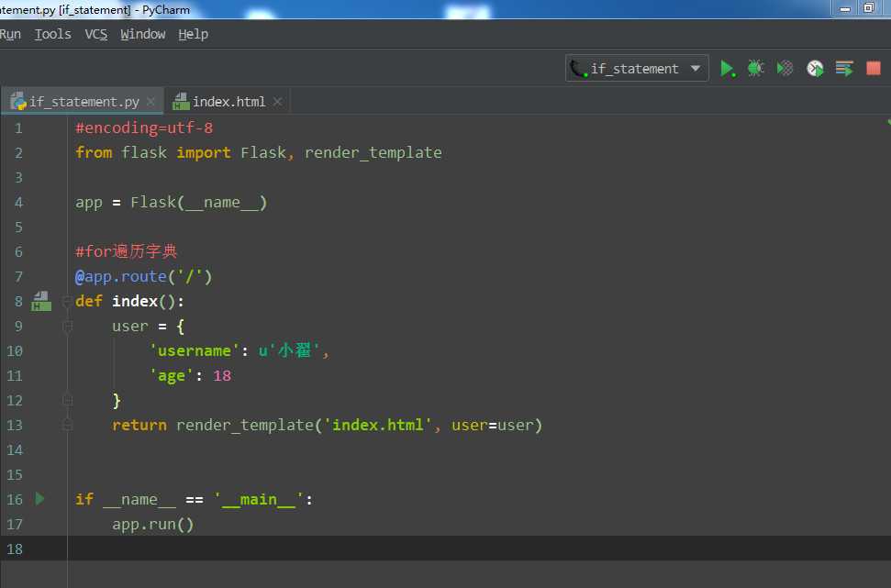The image size is (891, 588).
Task: Run if_statement with coverage
Action: [785, 69]
